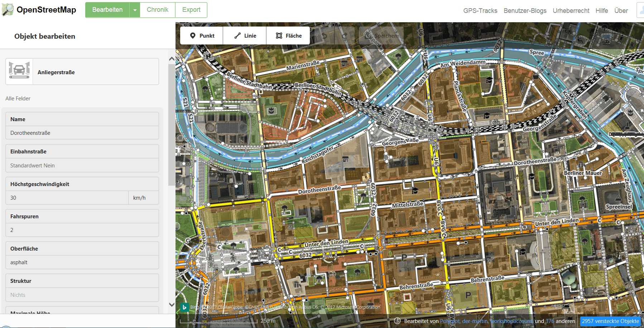Click the Speichern save button
The width and height of the screenshot is (644, 328).
pyautogui.click(x=381, y=35)
